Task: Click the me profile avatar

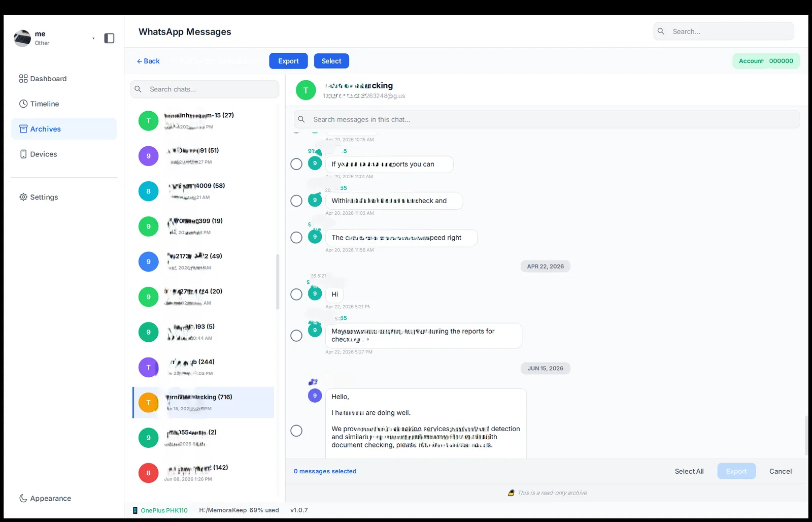Action: 22,38
